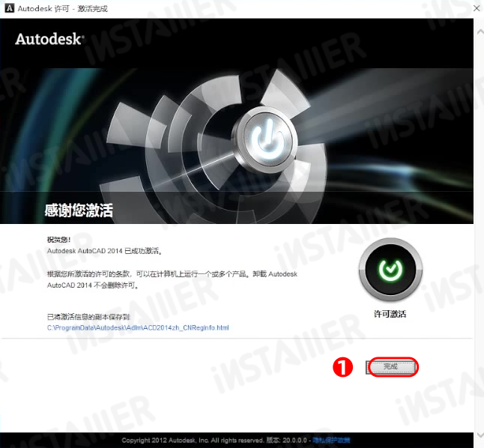Viewport: 484px width, 448px height.
Task: Open the ACD2014zh_CNRegInfo.html file path link
Action: pyautogui.click(x=138, y=327)
